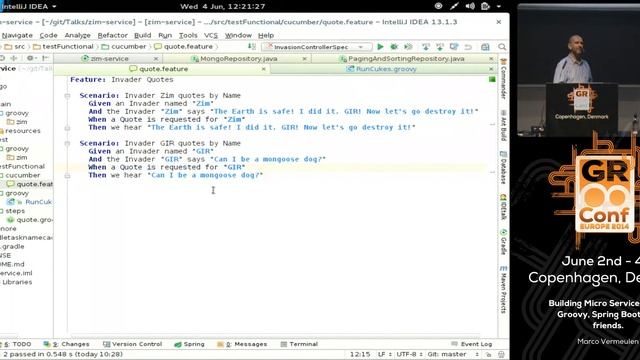
Task: Open the Event Log
Action: 472,344
